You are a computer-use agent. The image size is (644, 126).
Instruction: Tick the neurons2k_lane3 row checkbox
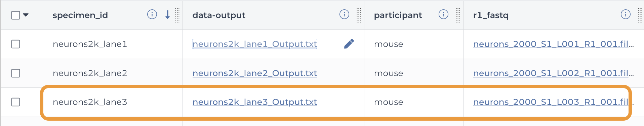tap(16, 102)
